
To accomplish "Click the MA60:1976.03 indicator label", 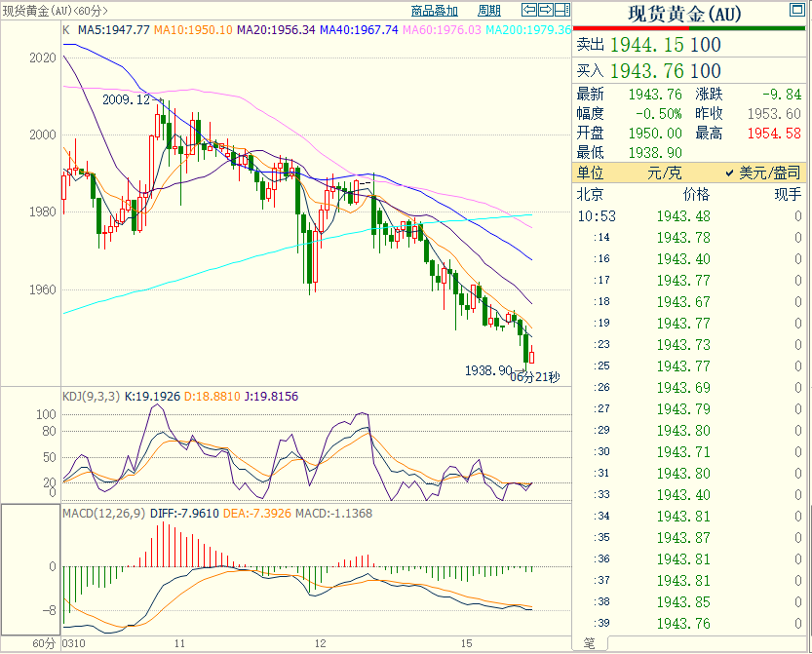I will click(442, 30).
